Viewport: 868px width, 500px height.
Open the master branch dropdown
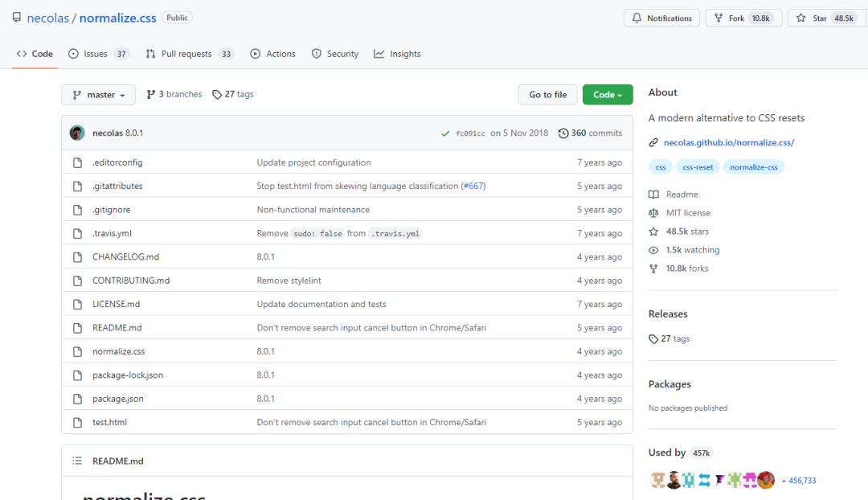pyautogui.click(x=99, y=95)
